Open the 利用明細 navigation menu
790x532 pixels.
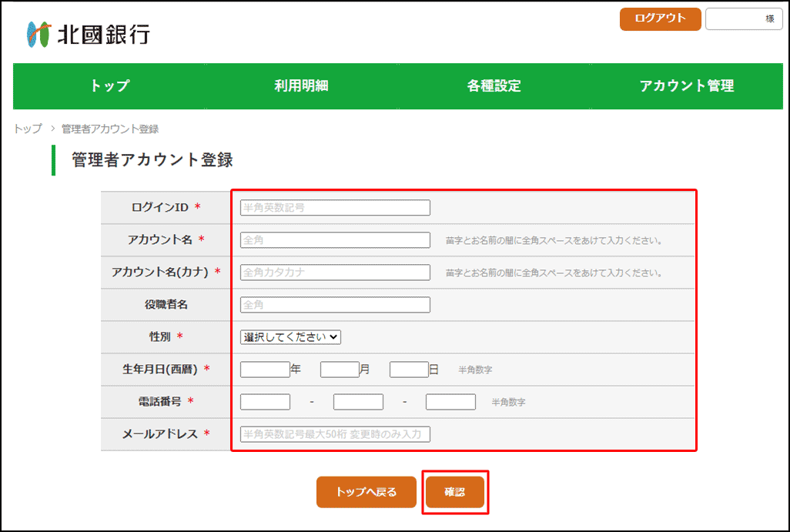[301, 86]
